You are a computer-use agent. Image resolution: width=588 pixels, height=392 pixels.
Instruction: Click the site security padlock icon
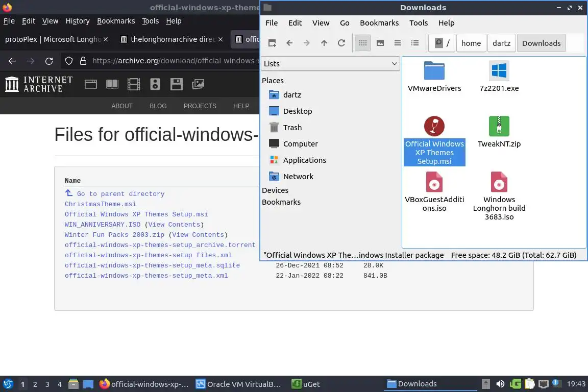point(83,61)
